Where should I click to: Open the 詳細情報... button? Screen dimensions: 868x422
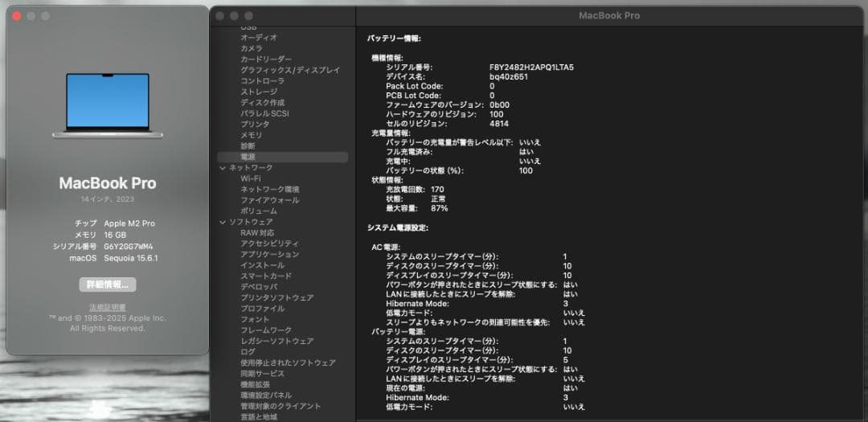pos(108,285)
